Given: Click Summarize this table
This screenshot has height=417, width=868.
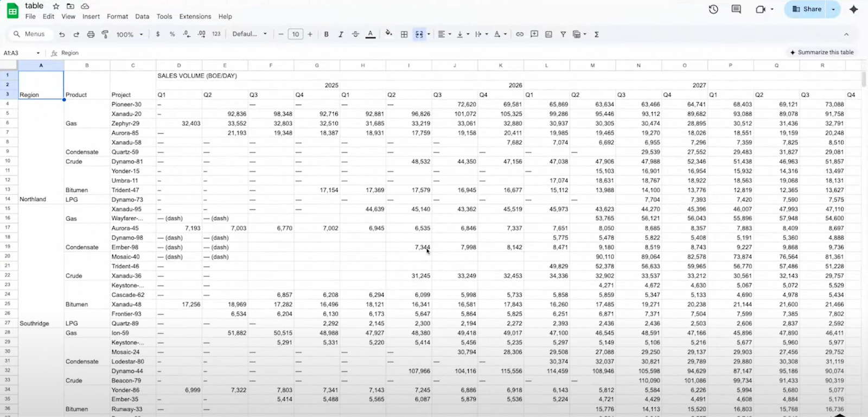Looking at the screenshot, I should tap(821, 53).
